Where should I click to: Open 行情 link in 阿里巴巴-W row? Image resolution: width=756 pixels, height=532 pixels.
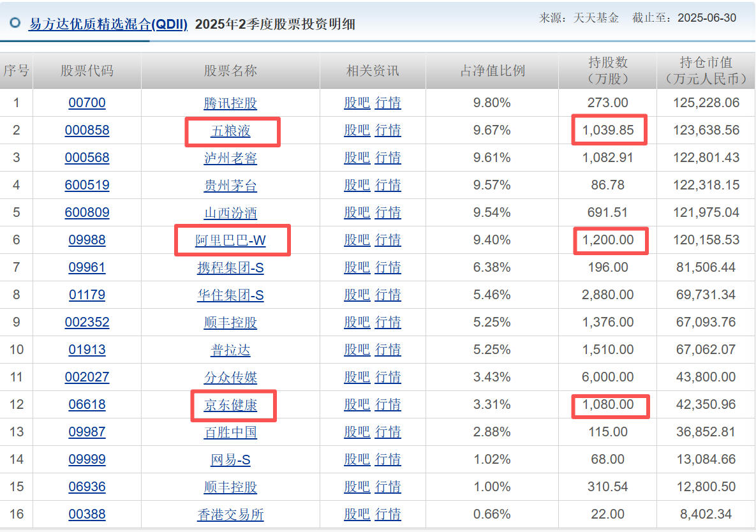click(x=388, y=240)
